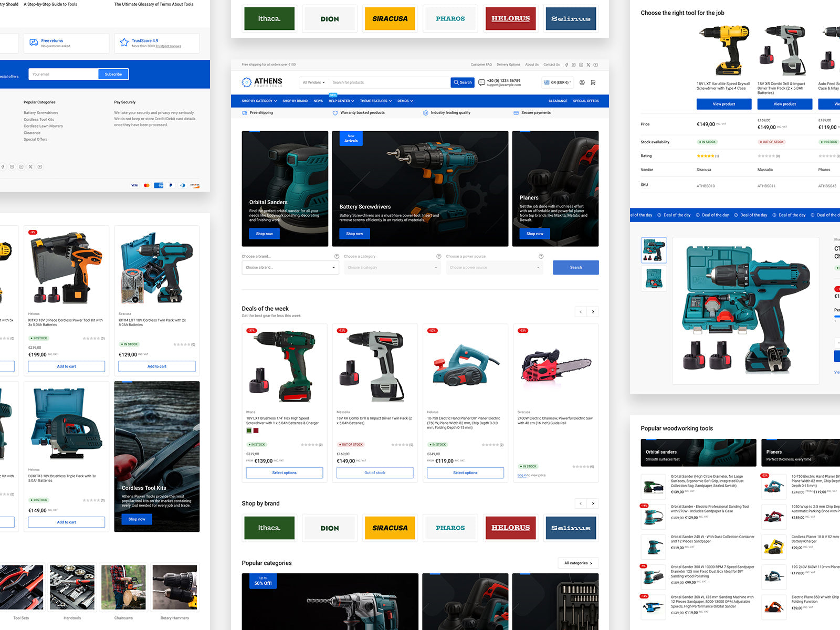Viewport: 840px width, 630px height.
Task: Click help icon next to Choose a category
Action: point(439,256)
